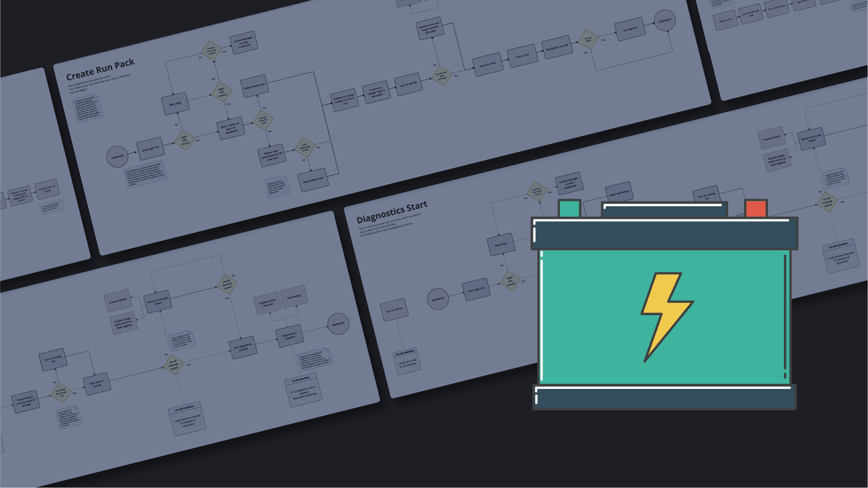Select the 'Orient battery correctly' node
868x488 pixels.
pyautogui.click(x=26, y=401)
